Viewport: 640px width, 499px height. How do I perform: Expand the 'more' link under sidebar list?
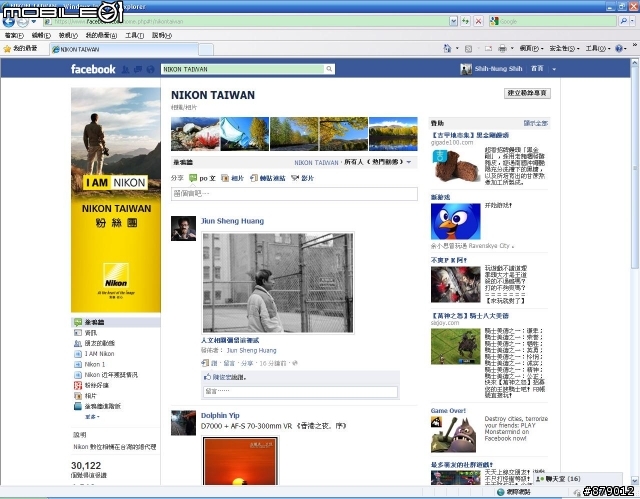coord(92,417)
